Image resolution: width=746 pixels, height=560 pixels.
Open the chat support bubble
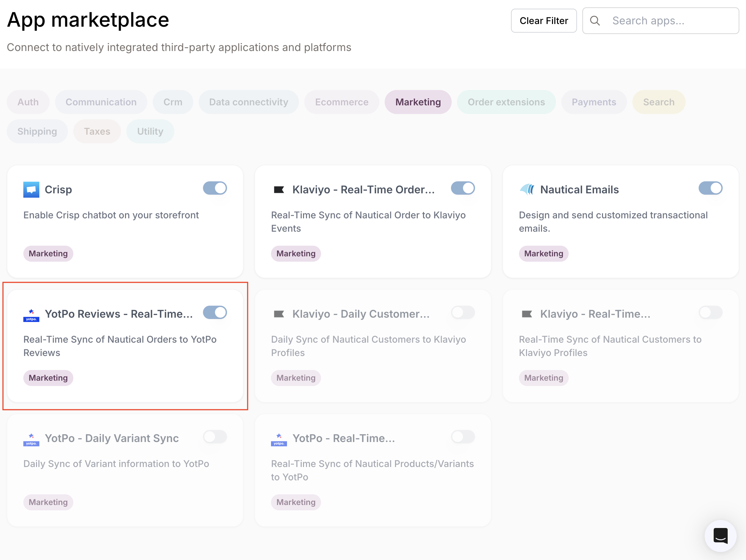click(720, 536)
